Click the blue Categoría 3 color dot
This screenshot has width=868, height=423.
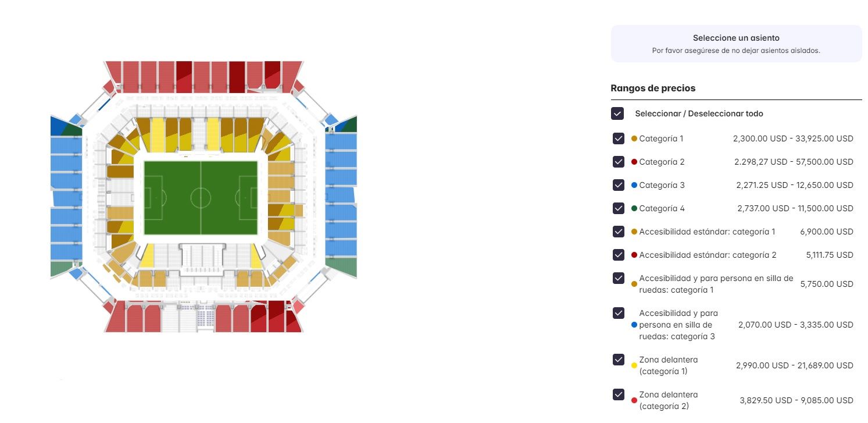coord(634,185)
